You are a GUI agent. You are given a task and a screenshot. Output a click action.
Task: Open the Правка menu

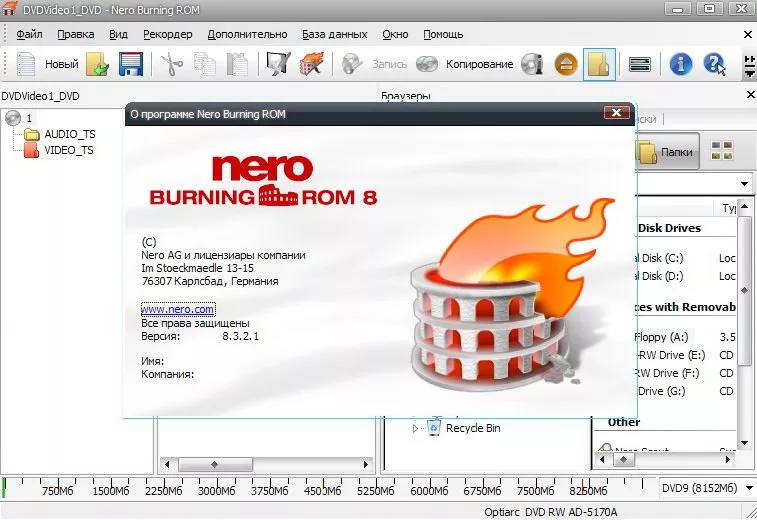tap(75, 34)
